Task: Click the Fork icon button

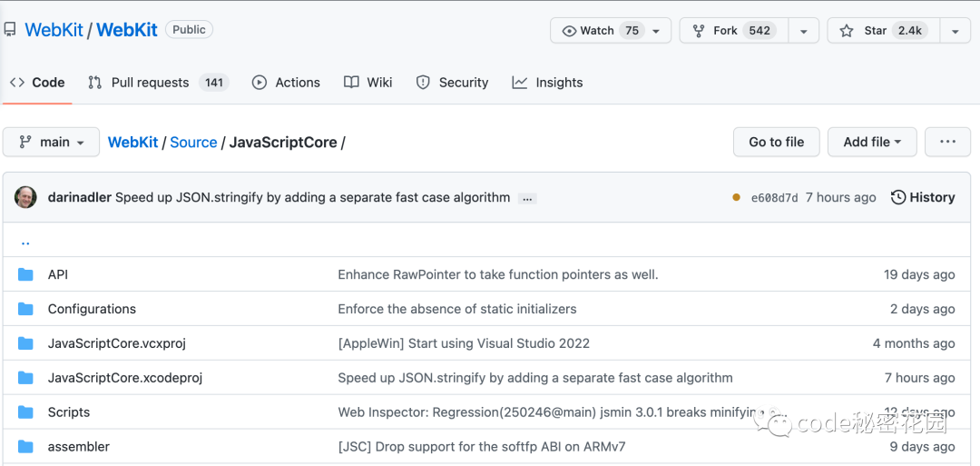Action: pos(699,31)
